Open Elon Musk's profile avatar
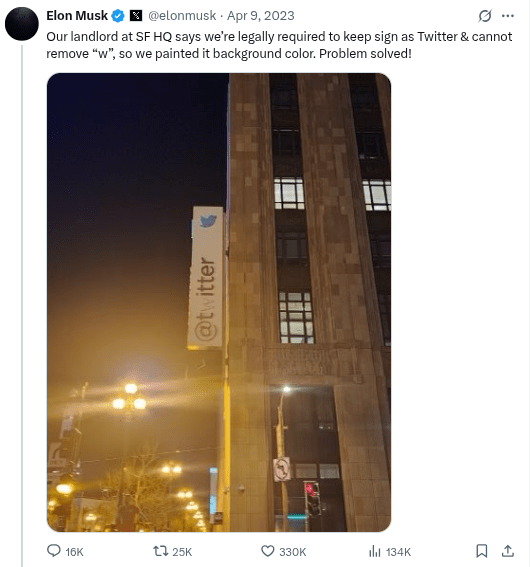 [22, 24]
